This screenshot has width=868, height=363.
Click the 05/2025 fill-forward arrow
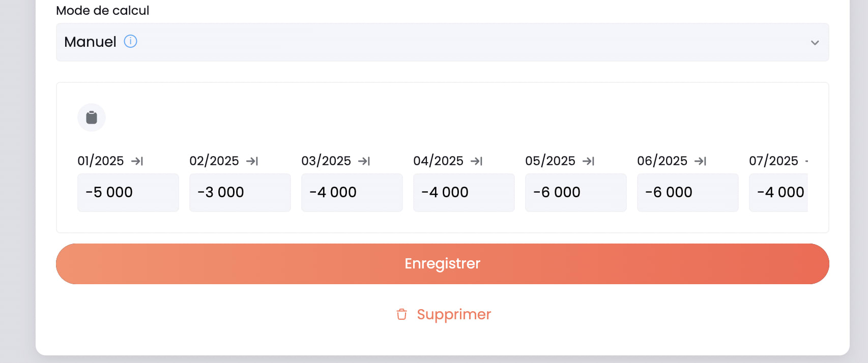pyautogui.click(x=589, y=161)
